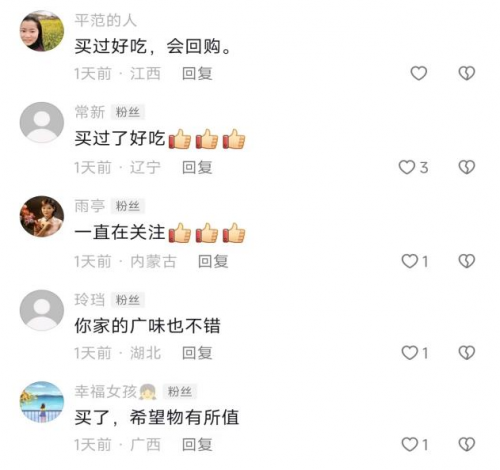Reply to the 湖北 comment
The height and width of the screenshot is (470, 500).
click(x=197, y=353)
